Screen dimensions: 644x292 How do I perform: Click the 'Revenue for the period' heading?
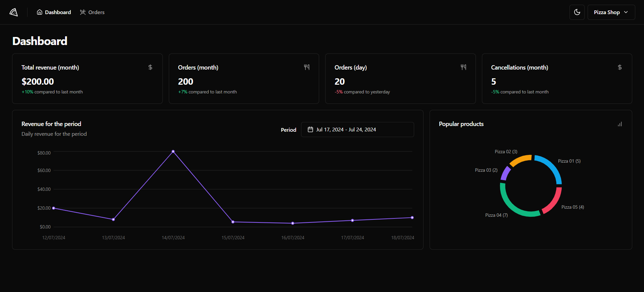(x=51, y=124)
